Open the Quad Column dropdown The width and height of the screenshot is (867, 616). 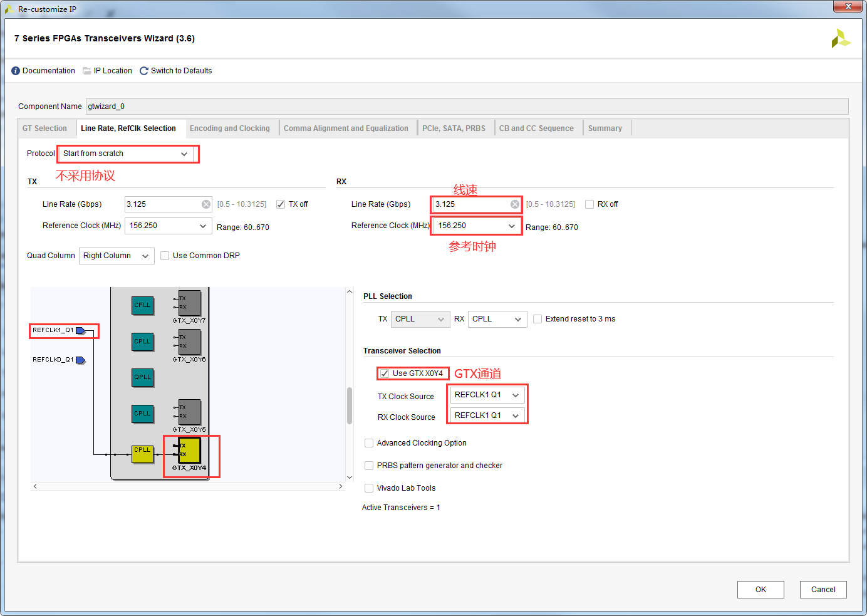coord(117,256)
